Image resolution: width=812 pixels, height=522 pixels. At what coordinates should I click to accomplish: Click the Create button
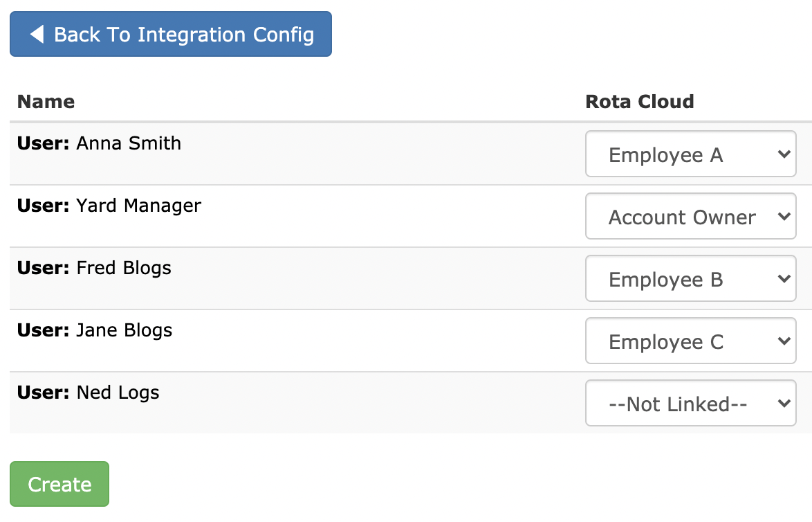pyautogui.click(x=59, y=484)
